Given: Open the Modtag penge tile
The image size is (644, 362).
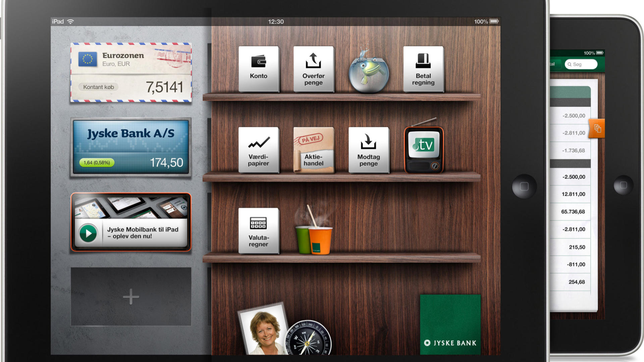Looking at the screenshot, I should click(369, 150).
